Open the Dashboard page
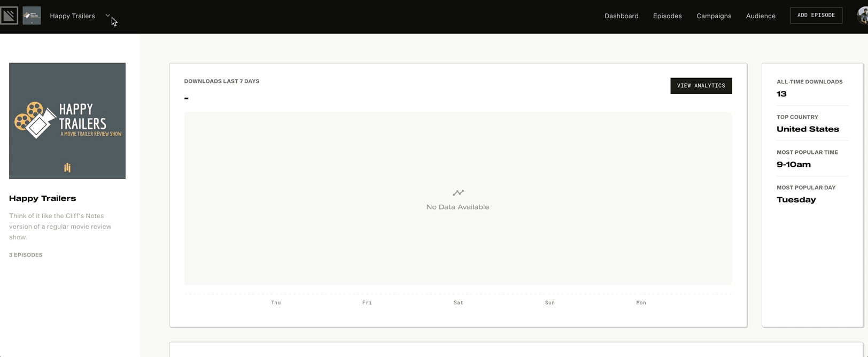This screenshot has height=357, width=868. [x=621, y=16]
